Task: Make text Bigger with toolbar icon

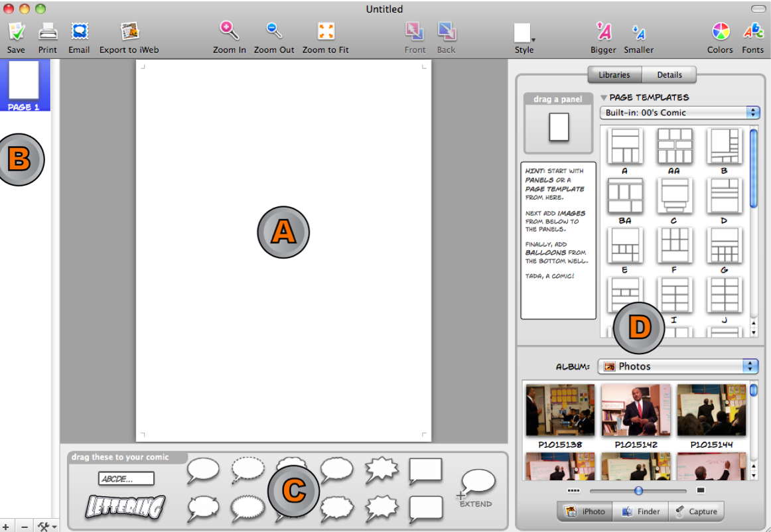Action: tap(603, 31)
